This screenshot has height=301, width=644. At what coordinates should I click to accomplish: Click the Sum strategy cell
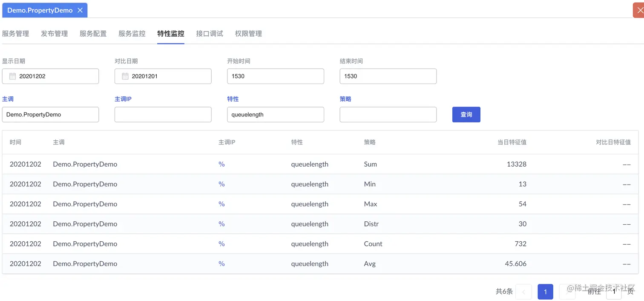coord(371,164)
